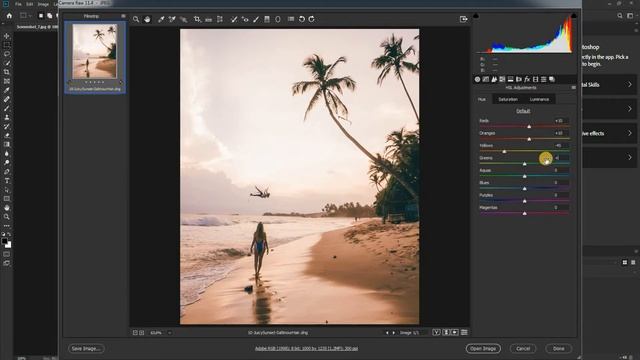This screenshot has width=640, height=360.
Task: Open the Presets panel icon
Action: point(544,79)
